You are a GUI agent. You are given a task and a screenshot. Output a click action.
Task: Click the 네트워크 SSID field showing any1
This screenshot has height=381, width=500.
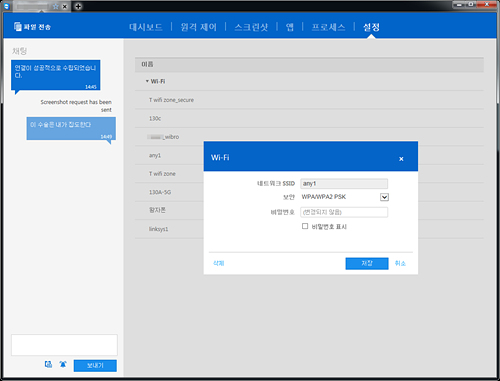(344, 184)
